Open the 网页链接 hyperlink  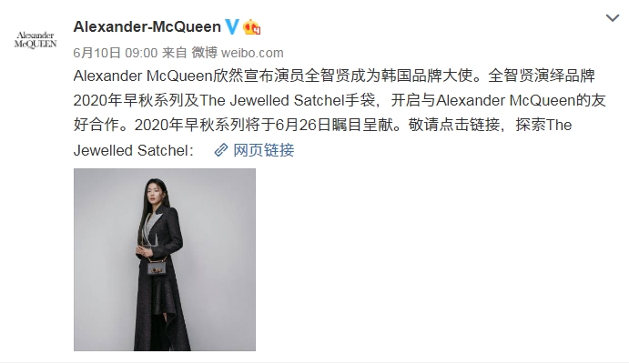264,150
